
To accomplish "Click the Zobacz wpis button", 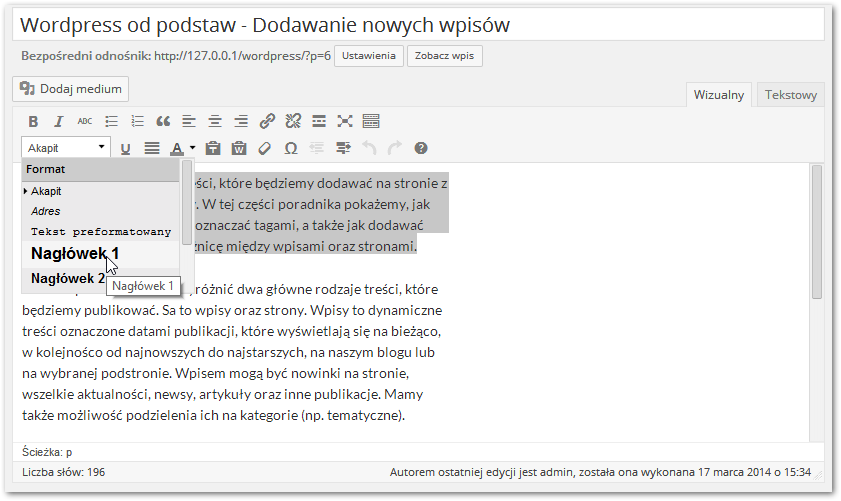I will pyautogui.click(x=445, y=56).
